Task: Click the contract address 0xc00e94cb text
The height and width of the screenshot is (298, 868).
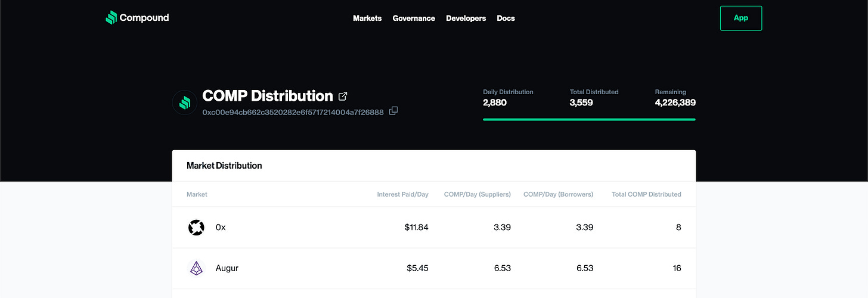Action: pyautogui.click(x=293, y=112)
